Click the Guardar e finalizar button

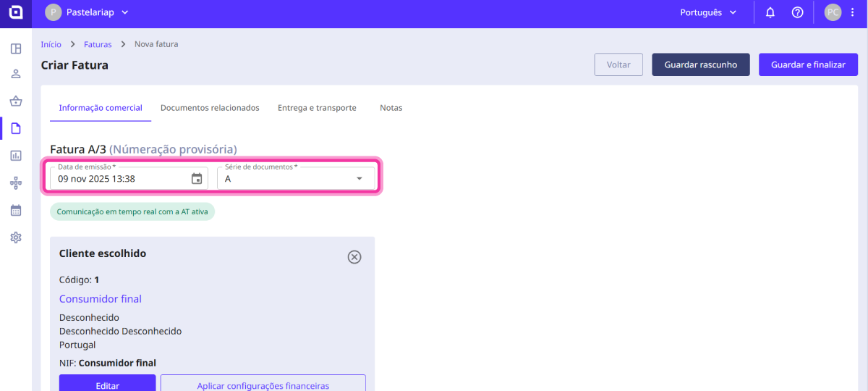(808, 64)
